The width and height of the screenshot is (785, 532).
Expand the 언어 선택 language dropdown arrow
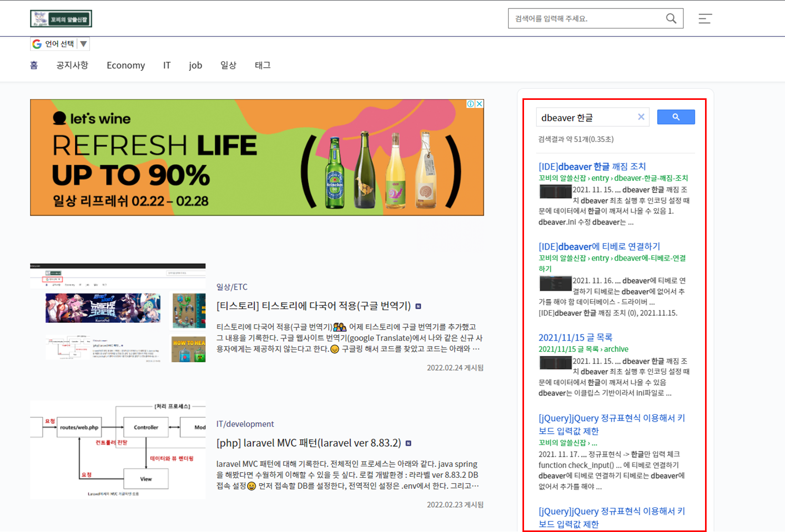pos(83,44)
